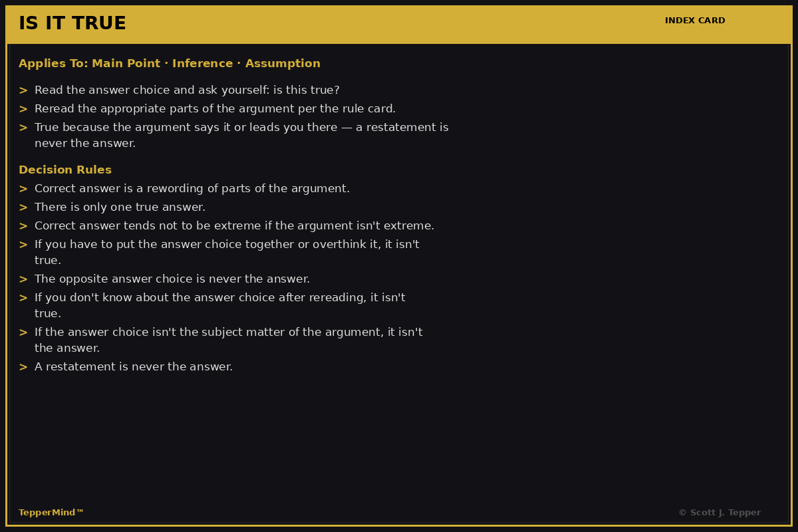This screenshot has width=798, height=532.
Task: Select the "Applies To" heading line
Action: (x=170, y=64)
